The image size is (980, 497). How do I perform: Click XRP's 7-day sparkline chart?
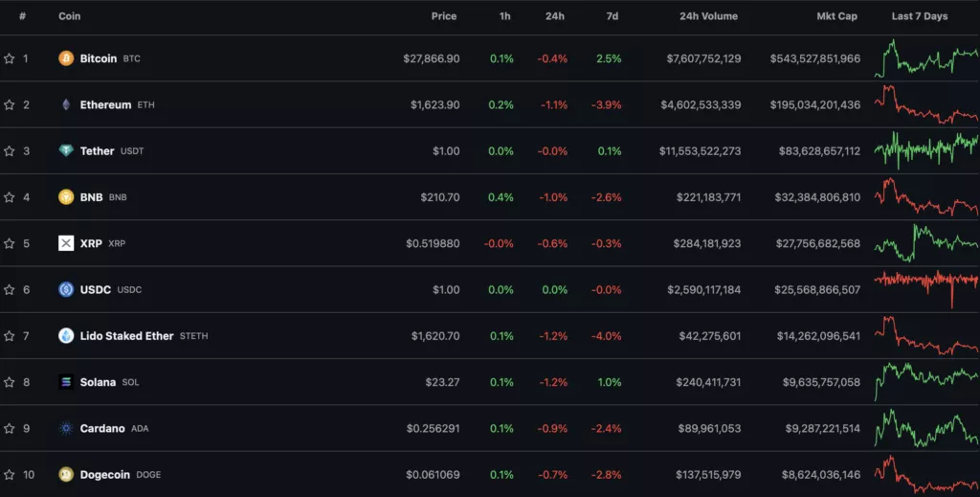point(926,243)
